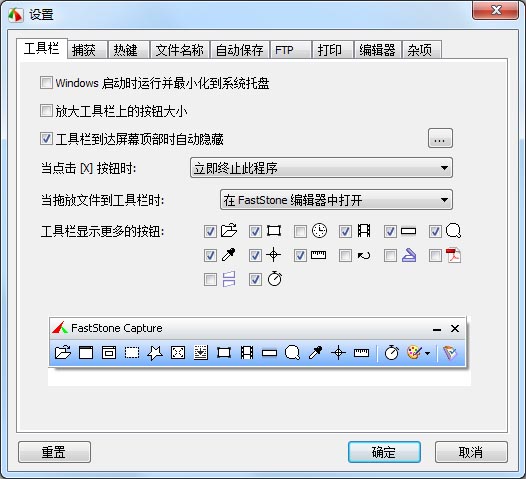Select Screen Color Picker eyedropper in toolbar preview
This screenshot has height=479, width=526.
coord(315,353)
